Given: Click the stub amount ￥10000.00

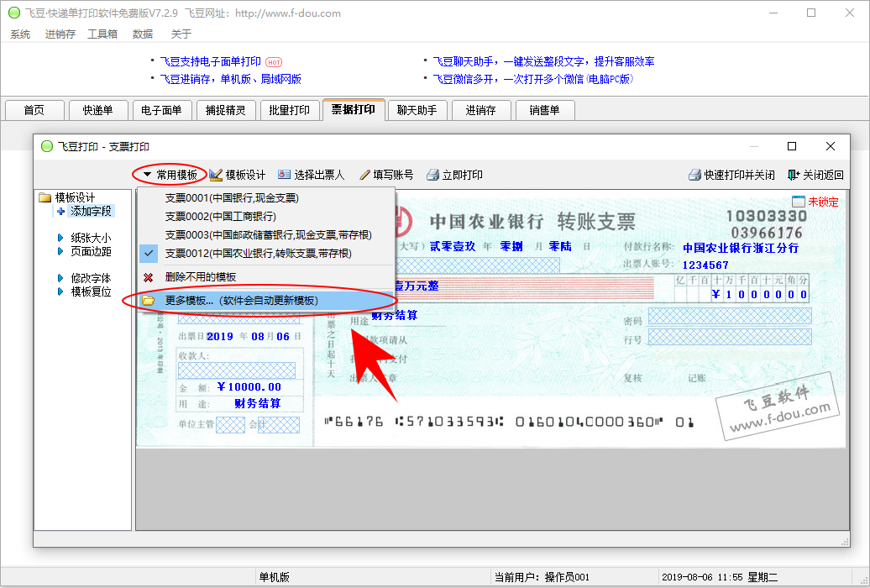Looking at the screenshot, I should point(249,387).
